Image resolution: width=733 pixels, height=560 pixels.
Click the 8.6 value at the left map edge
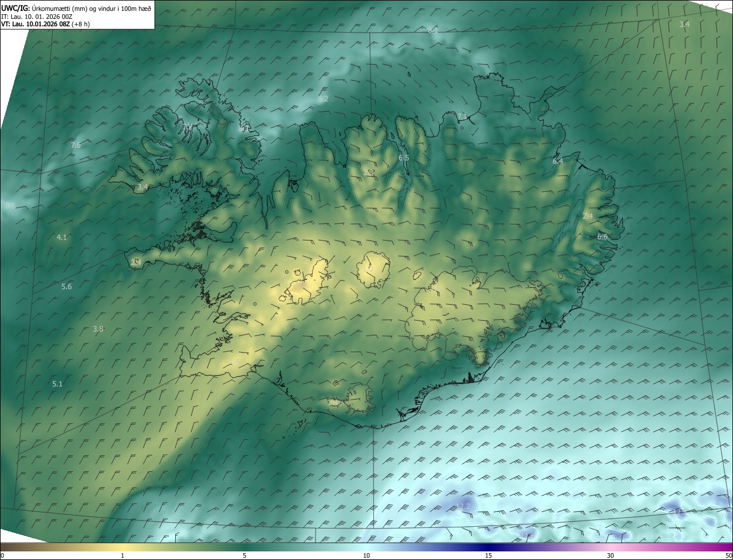click(x=10, y=206)
